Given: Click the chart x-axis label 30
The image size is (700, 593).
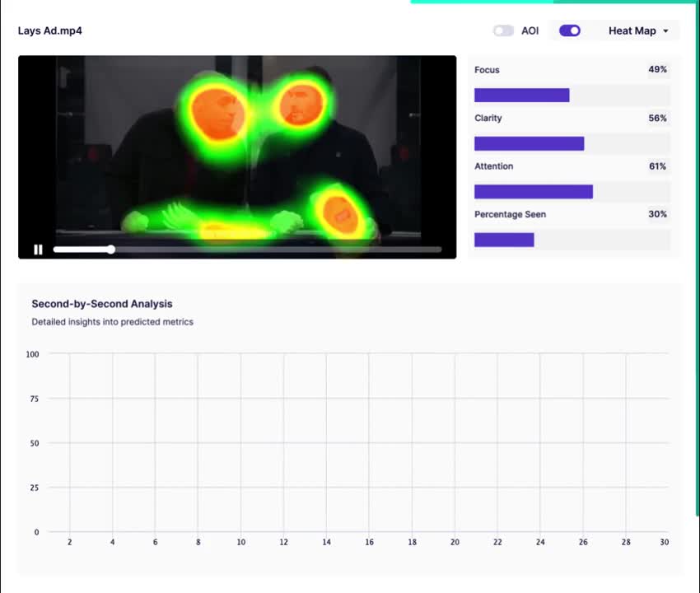Looking at the screenshot, I should point(665,542).
